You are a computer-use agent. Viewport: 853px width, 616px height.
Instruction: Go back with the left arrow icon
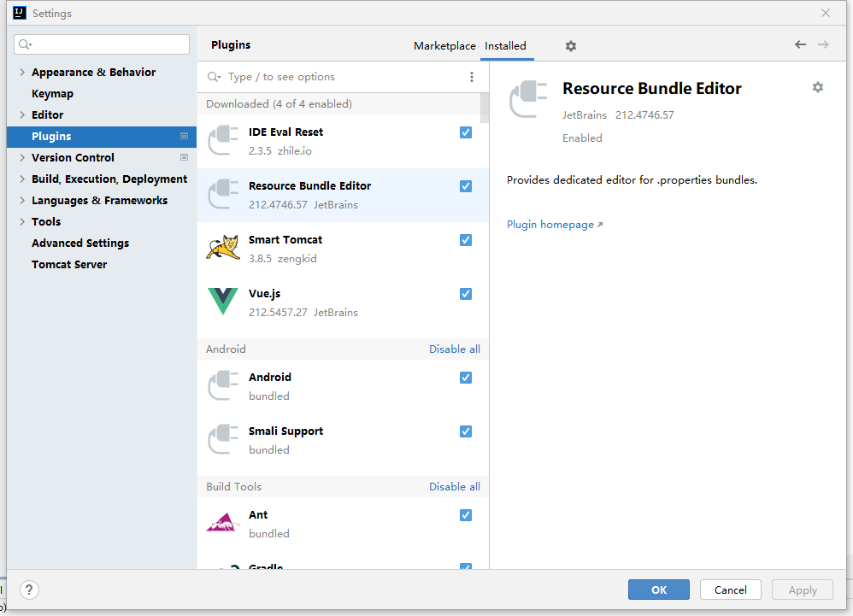click(800, 44)
